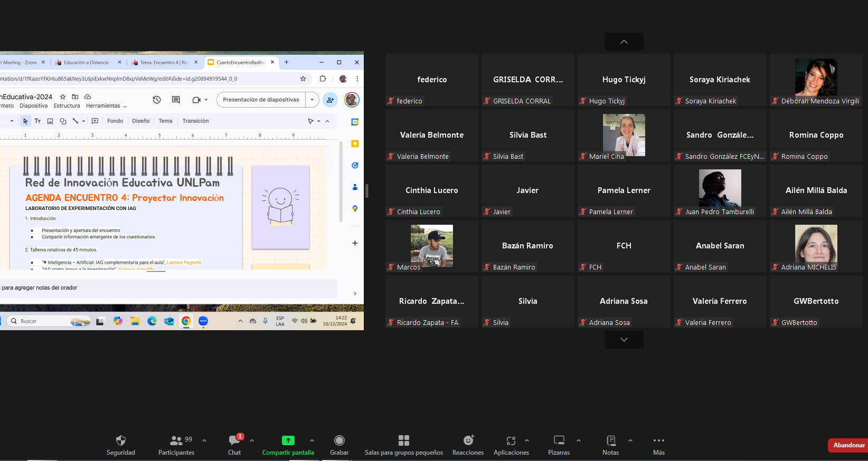Open the Chat panel

[234, 445]
